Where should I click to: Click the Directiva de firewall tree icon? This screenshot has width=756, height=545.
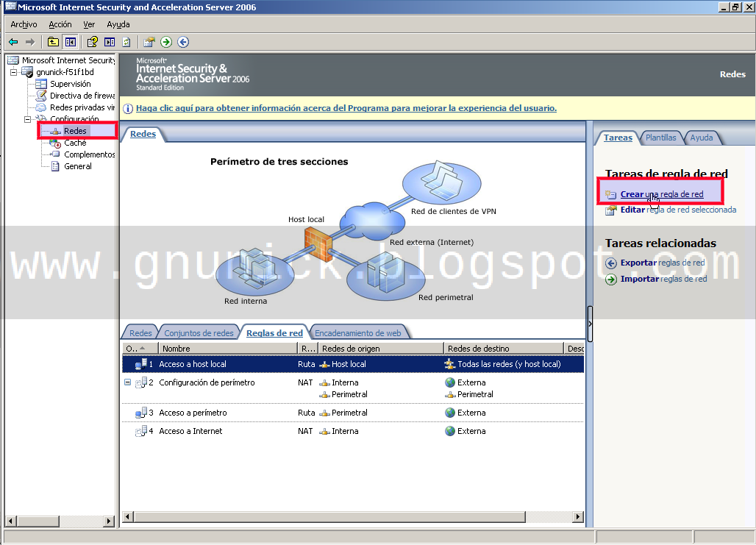click(41, 96)
